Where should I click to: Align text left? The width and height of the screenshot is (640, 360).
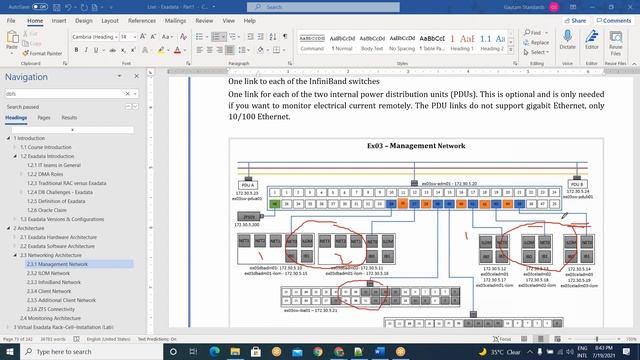point(199,50)
